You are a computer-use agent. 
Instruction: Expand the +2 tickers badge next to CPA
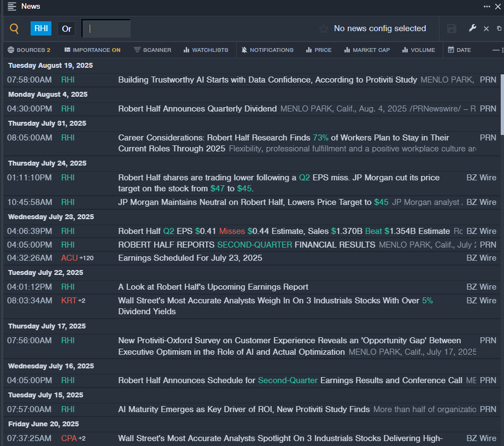click(x=82, y=438)
